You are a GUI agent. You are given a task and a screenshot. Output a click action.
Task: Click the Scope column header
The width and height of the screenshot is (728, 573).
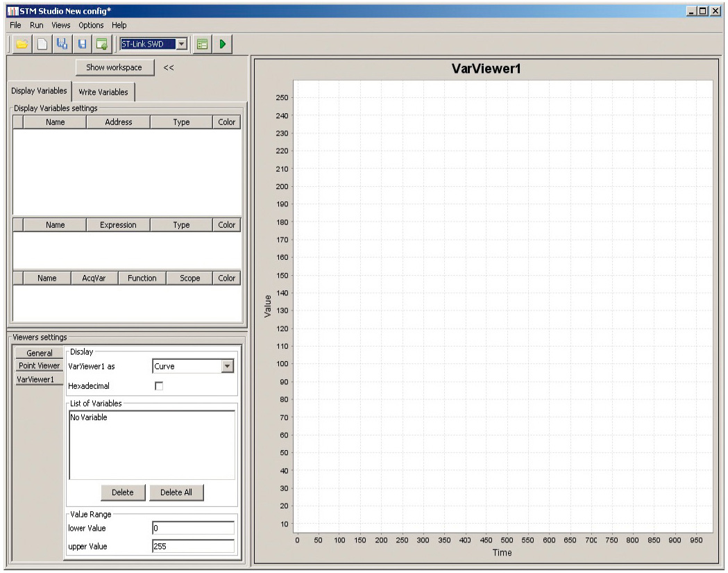coord(190,278)
